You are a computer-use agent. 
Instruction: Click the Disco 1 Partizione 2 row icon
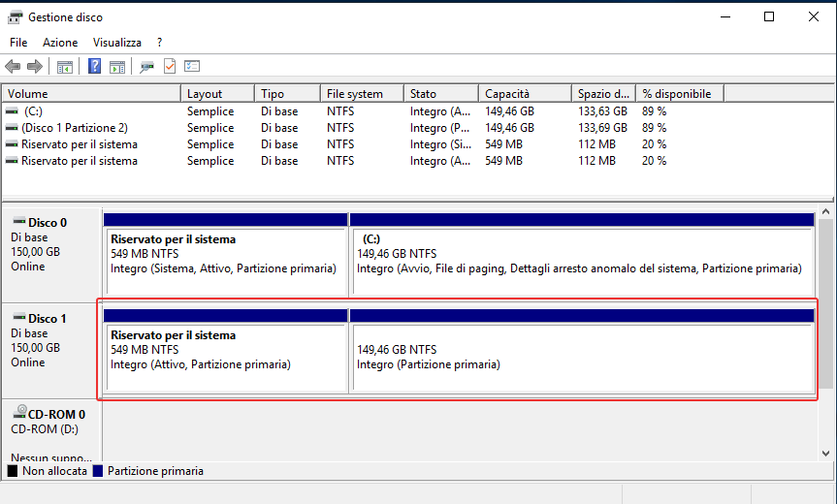click(12, 128)
